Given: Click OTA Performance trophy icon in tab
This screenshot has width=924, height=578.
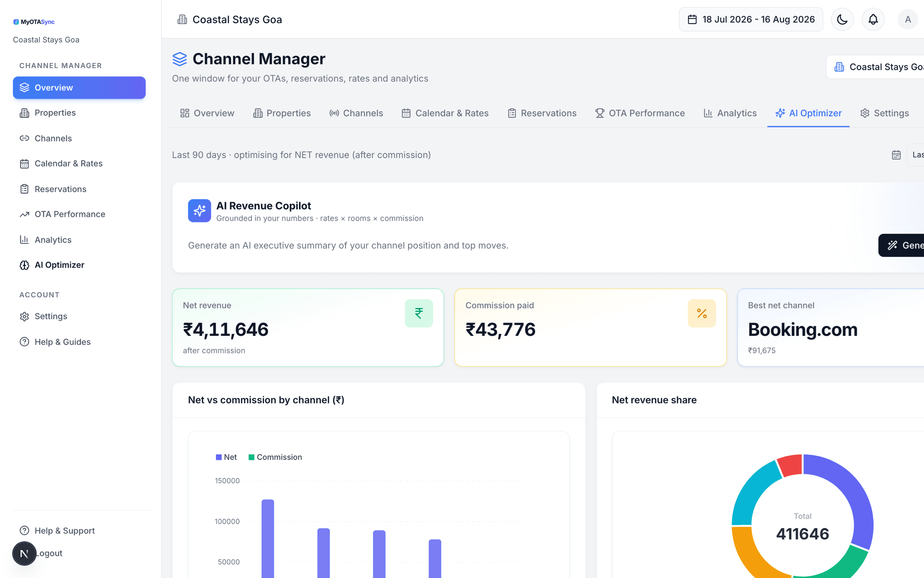Looking at the screenshot, I should tap(599, 113).
